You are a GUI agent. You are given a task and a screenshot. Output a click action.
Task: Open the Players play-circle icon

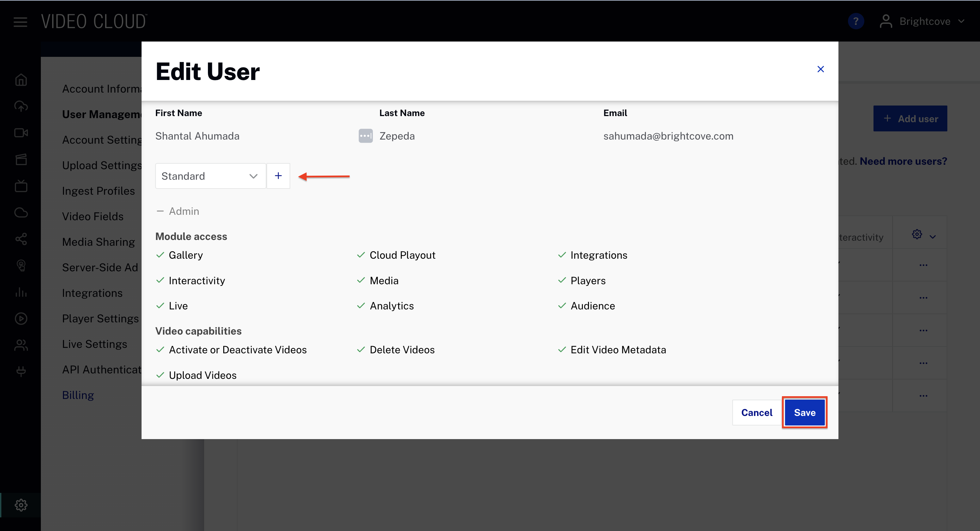[21, 319]
